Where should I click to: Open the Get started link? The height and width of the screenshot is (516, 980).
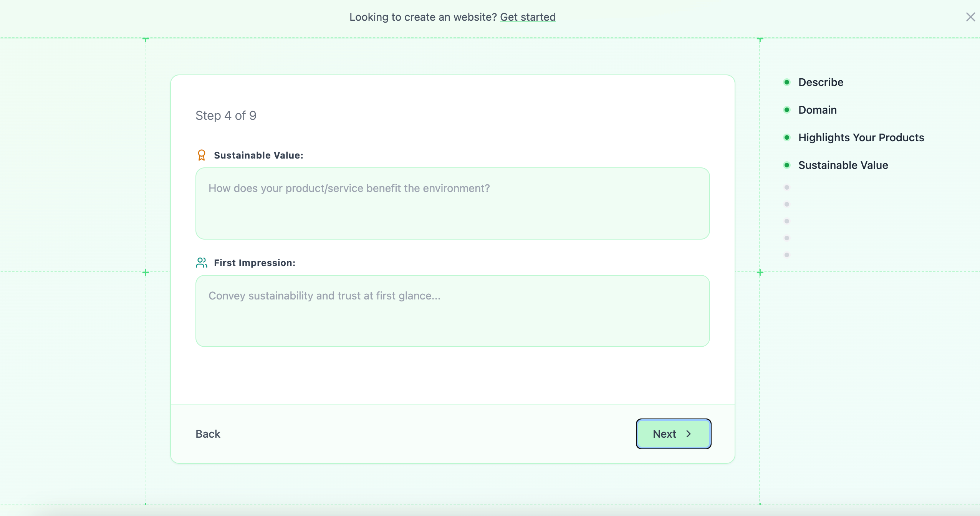pyautogui.click(x=528, y=17)
